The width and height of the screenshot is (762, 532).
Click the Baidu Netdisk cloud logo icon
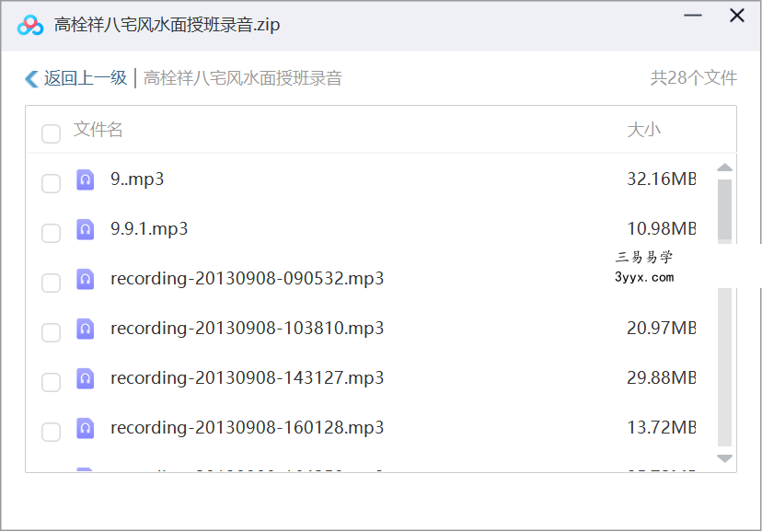[30, 25]
